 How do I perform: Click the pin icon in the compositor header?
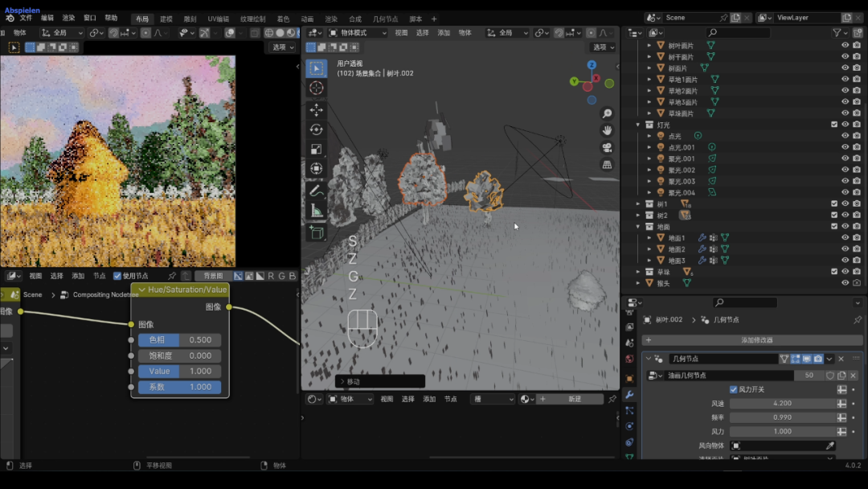[172, 276]
